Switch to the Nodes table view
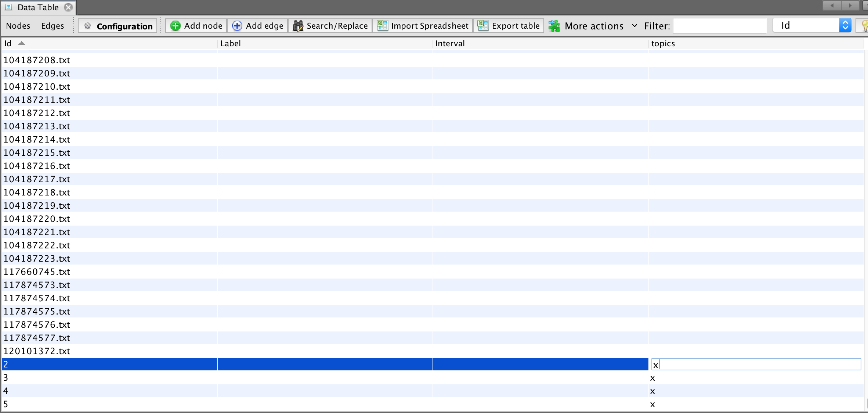868x413 pixels. tap(18, 26)
